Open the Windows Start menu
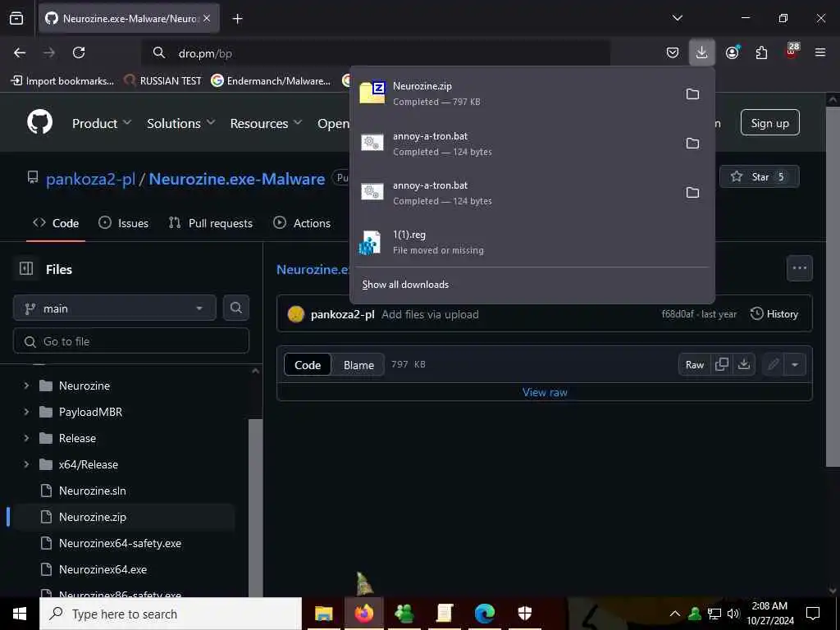 pos(20,614)
